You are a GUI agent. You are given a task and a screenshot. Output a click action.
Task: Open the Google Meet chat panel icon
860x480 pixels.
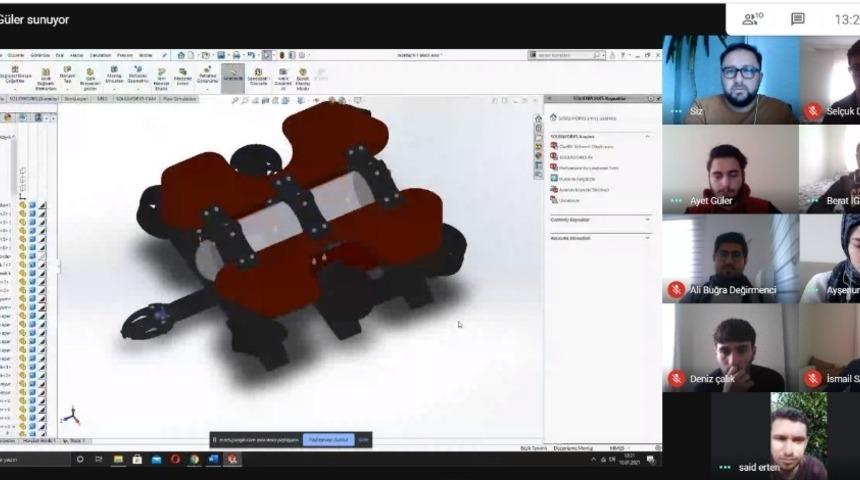(797, 19)
